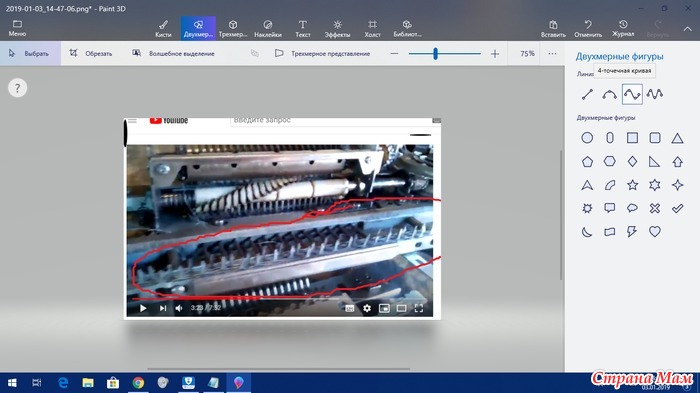Screen dimensions: 700x393
Task: Pick the square shape
Action: (x=632, y=138)
